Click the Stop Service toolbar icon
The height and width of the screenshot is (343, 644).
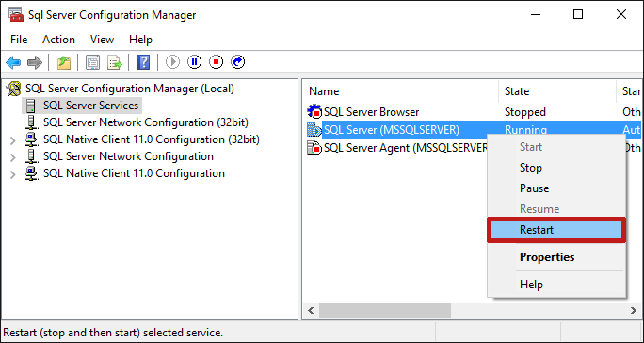[216, 62]
